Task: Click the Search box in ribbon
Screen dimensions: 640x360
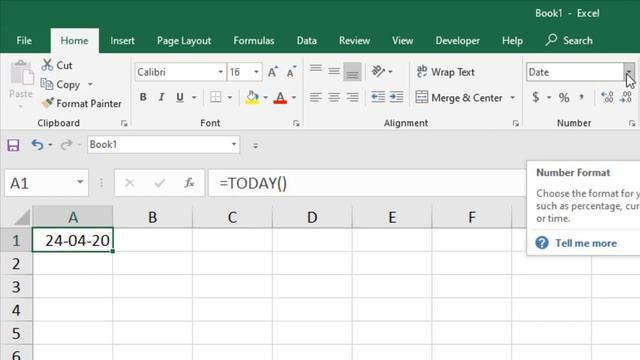Action: [569, 40]
